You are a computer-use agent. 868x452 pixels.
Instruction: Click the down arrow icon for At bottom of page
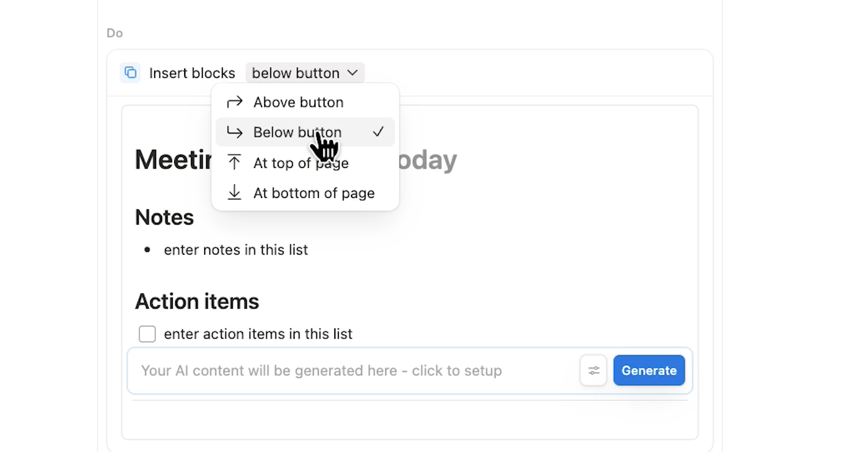[234, 193]
